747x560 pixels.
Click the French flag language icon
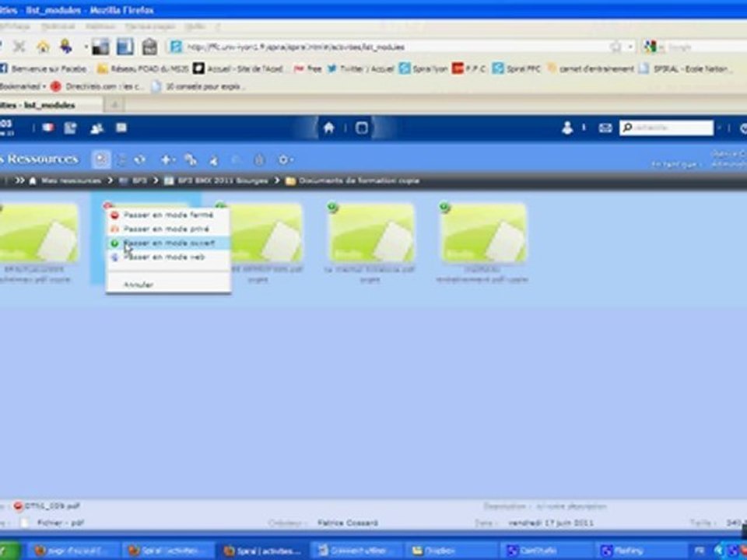[48, 128]
